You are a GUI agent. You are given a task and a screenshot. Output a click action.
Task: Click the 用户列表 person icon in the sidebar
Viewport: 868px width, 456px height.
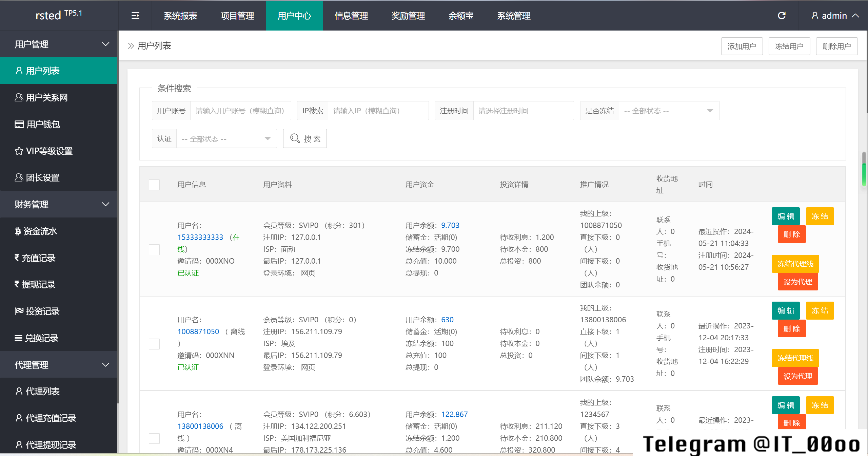19,71
